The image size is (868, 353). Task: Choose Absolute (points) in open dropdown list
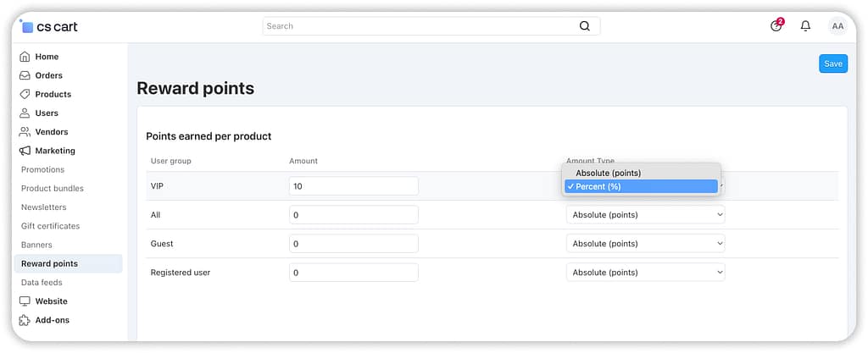tap(608, 173)
